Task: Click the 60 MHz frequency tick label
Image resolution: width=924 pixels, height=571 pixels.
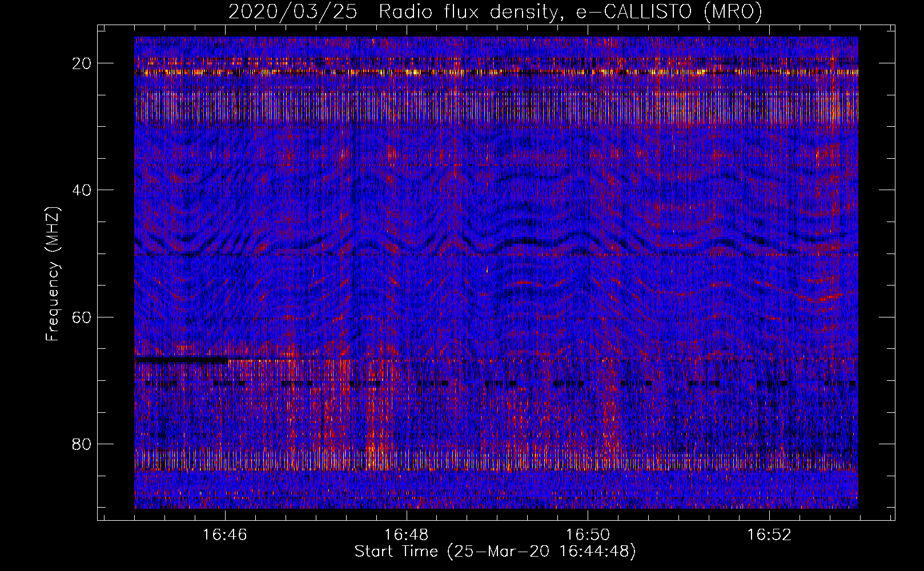Action: pyautogui.click(x=82, y=317)
